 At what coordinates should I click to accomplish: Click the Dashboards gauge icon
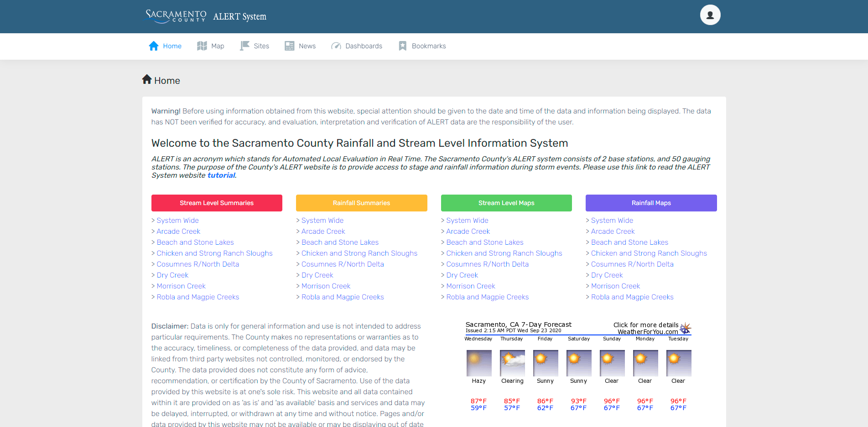[336, 46]
